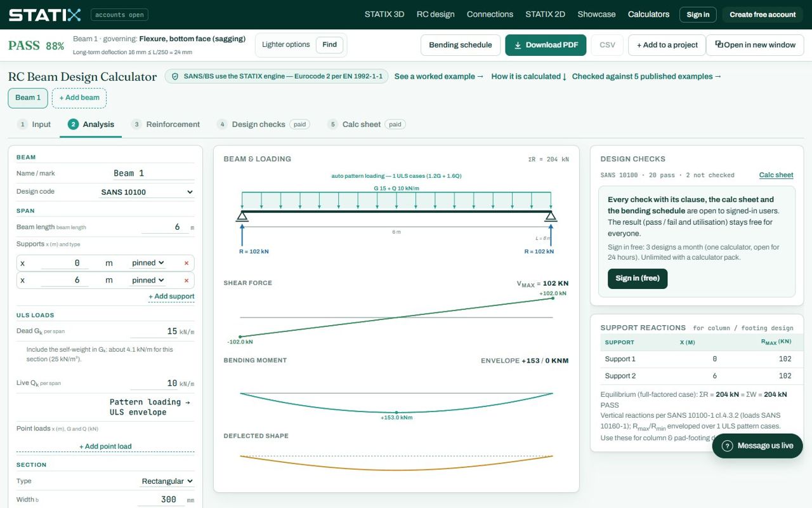Click Sign in (free) button

[638, 278]
